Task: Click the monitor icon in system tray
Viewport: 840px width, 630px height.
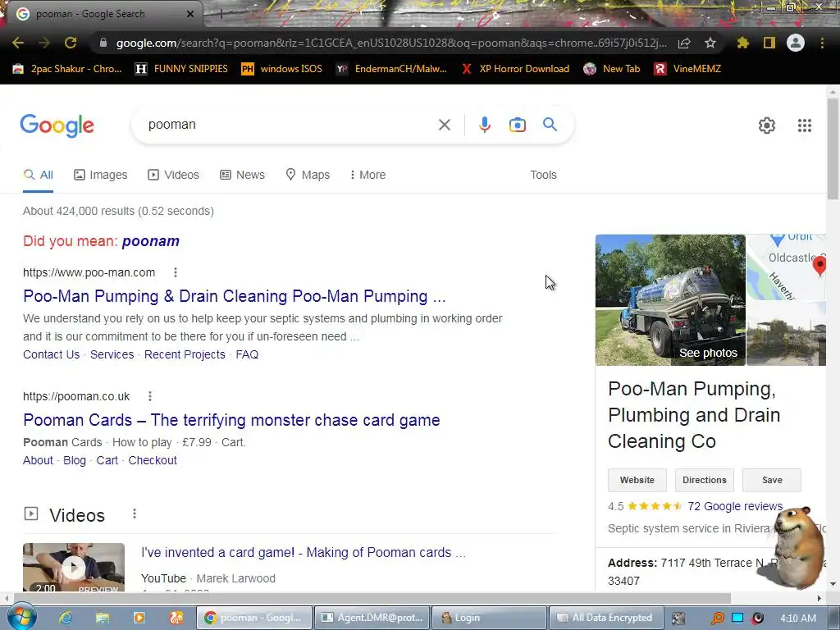Action: click(737, 618)
